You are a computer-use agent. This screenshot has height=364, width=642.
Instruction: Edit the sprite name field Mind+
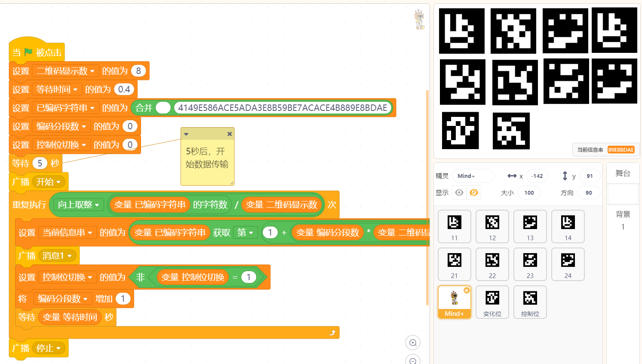pyautogui.click(x=473, y=176)
